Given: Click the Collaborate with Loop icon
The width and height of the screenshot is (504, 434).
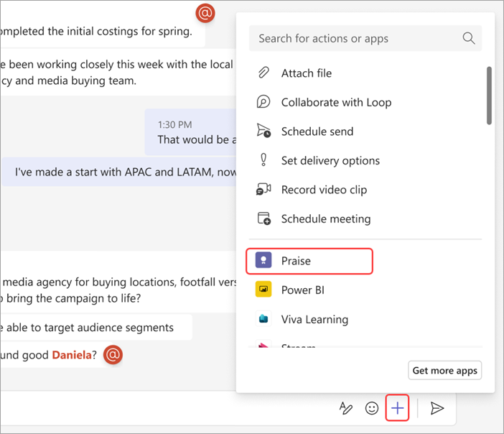Looking at the screenshot, I should [x=263, y=102].
